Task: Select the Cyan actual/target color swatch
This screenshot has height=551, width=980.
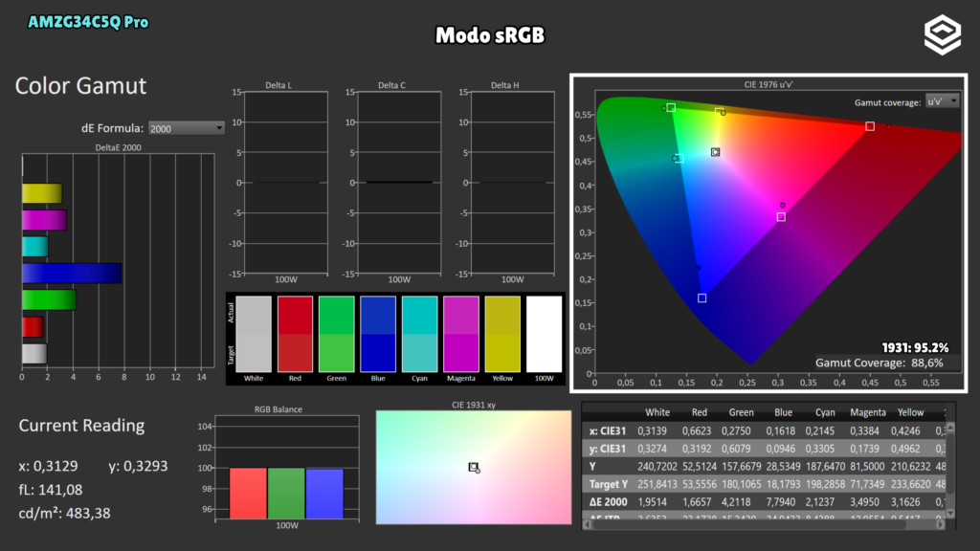Action: [x=419, y=334]
